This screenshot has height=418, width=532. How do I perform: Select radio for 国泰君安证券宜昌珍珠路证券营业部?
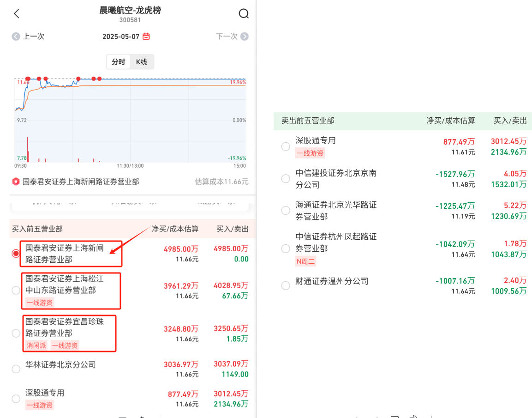16,333
